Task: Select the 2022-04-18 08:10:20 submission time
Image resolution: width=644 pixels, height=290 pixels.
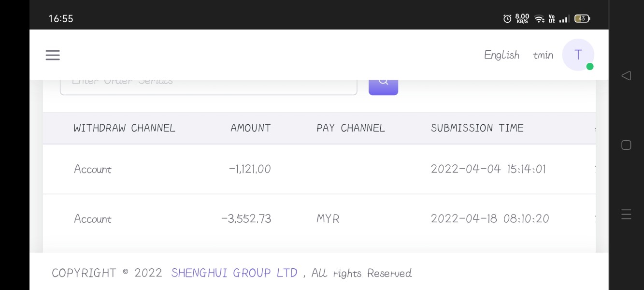Action: pos(490,219)
